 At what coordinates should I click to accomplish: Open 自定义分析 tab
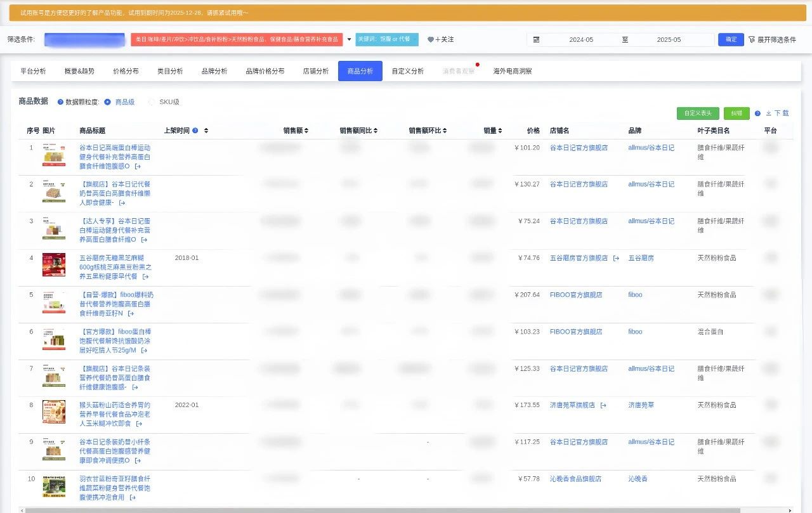point(408,71)
